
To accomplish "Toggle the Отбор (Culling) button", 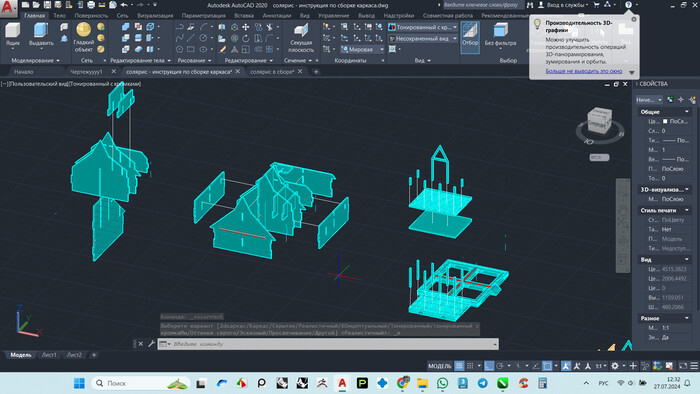I will (x=470, y=37).
